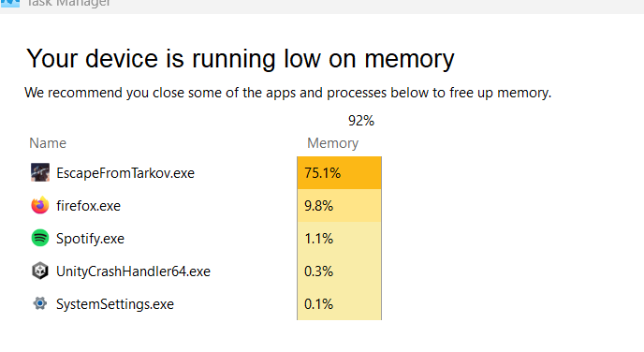Click the 0.1% memory usage cell

coord(339,304)
